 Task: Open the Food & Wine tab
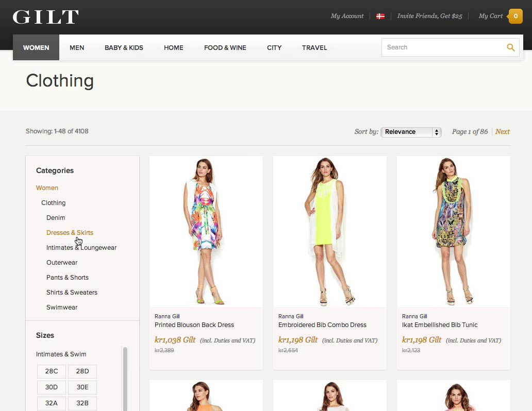[225, 47]
